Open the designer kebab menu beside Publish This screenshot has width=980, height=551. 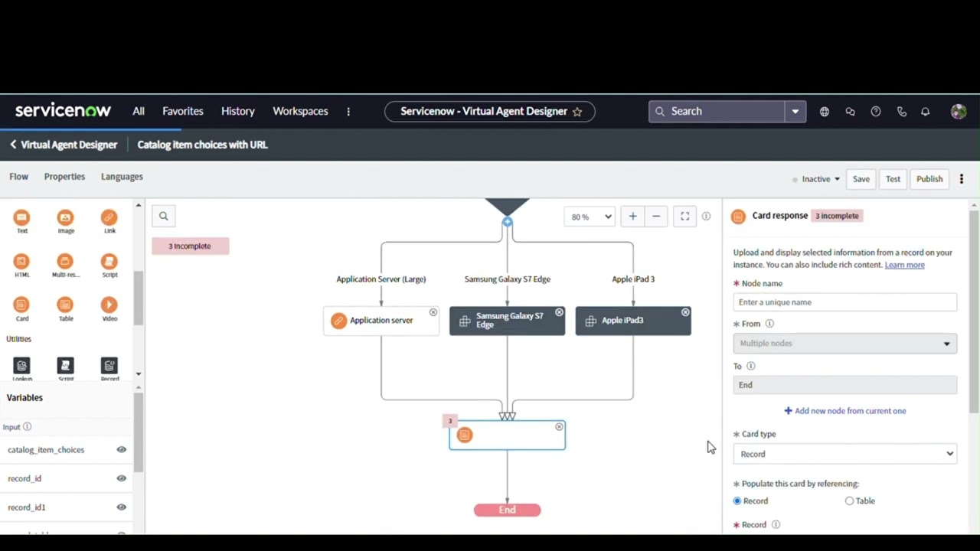[x=962, y=179]
